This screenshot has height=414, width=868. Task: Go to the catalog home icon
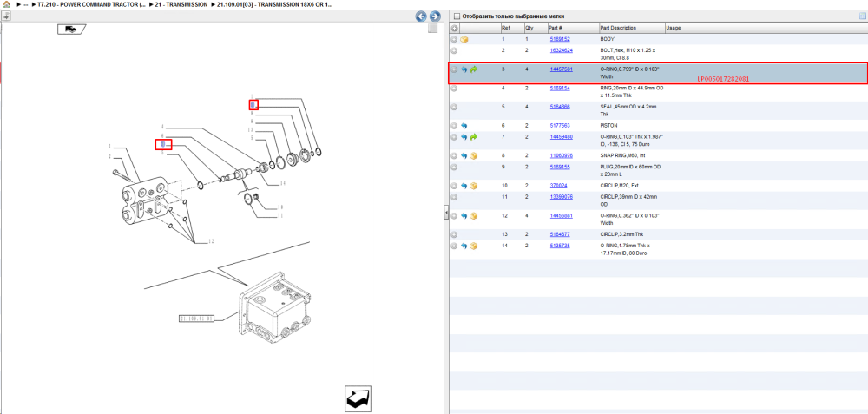pos(6,3)
